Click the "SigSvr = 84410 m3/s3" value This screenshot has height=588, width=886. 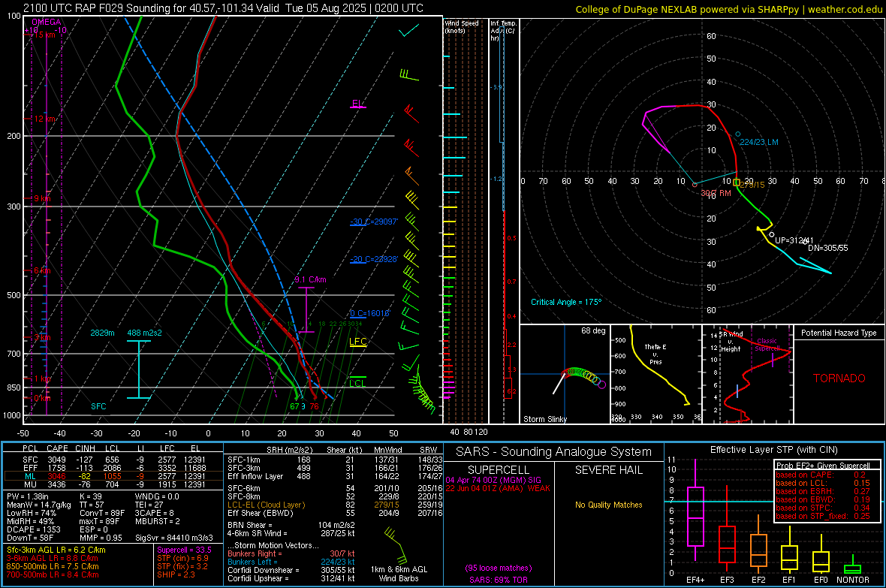(174, 538)
